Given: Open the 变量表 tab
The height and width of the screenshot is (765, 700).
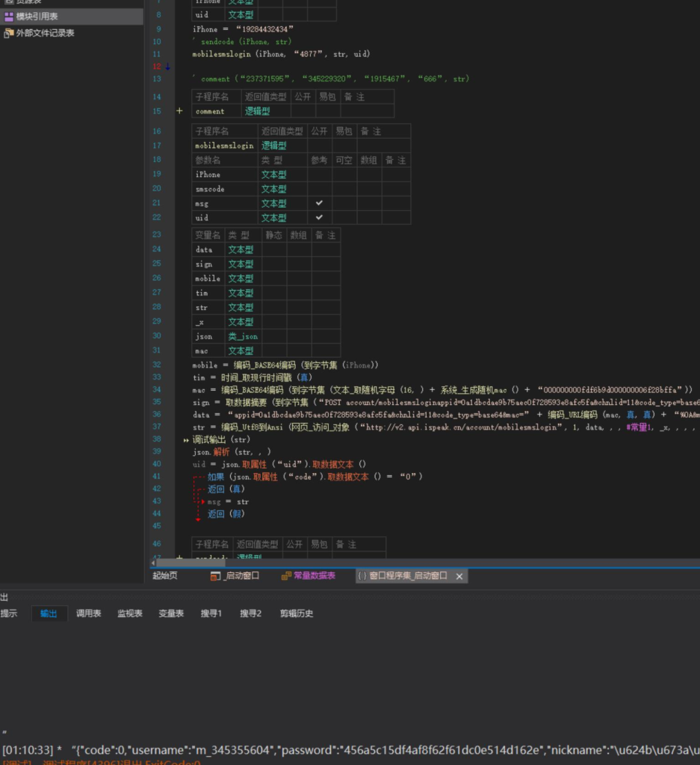Looking at the screenshot, I should pyautogui.click(x=171, y=614).
